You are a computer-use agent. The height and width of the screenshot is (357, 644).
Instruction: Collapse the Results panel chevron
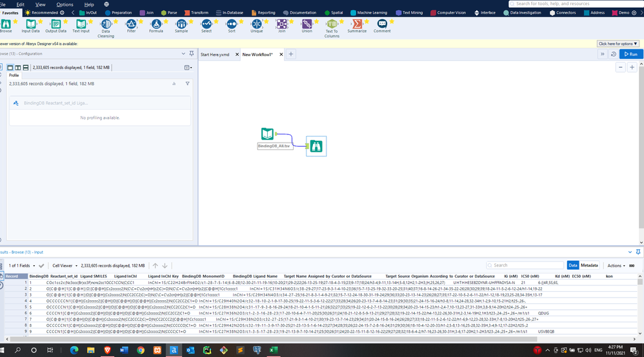click(630, 252)
